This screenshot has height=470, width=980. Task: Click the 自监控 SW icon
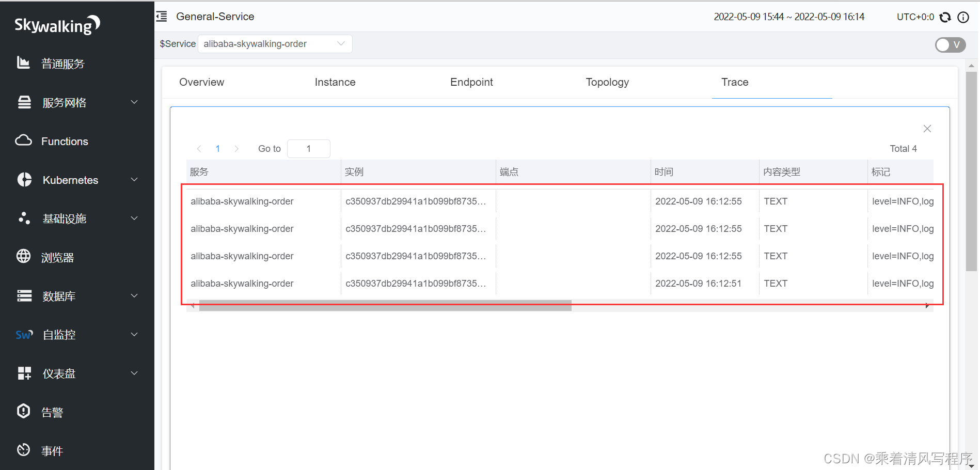[24, 335]
